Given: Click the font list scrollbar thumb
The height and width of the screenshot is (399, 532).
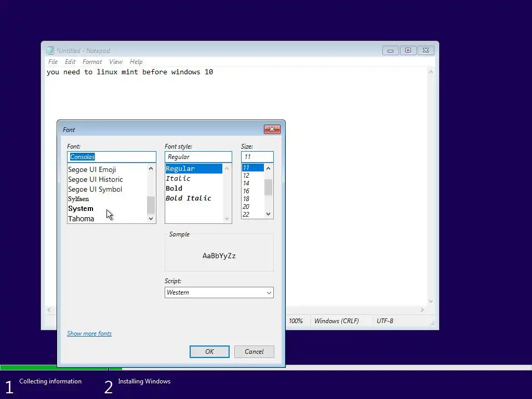Looking at the screenshot, I should pyautogui.click(x=151, y=205).
